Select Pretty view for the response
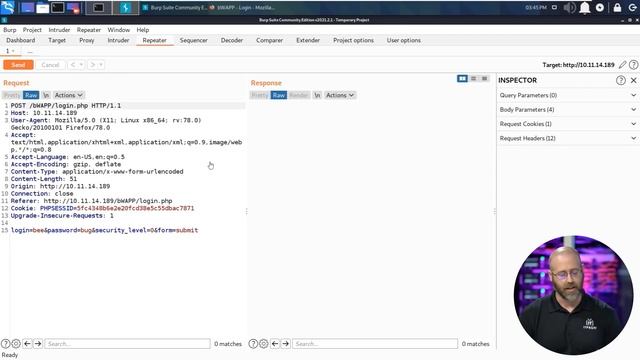 click(x=260, y=95)
